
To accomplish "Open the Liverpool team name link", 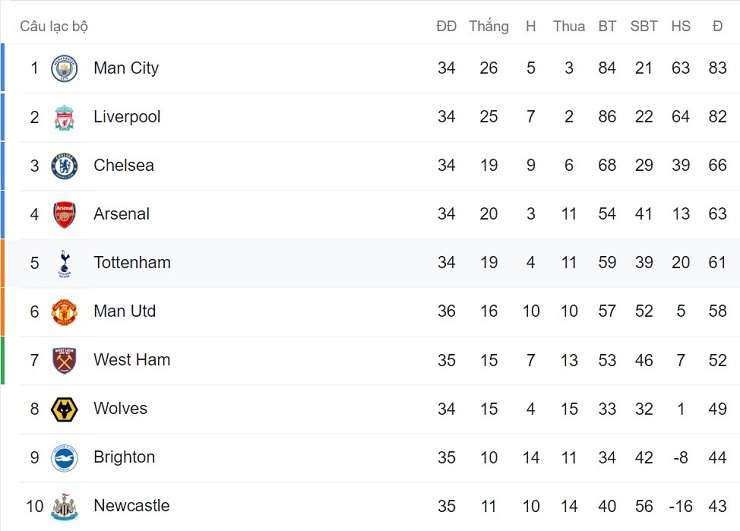I will tap(127, 117).
